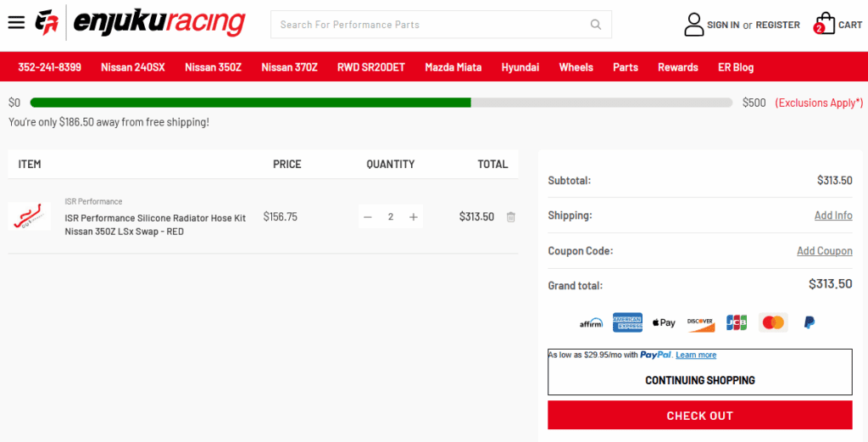Click the free shipping progress bar

(381, 103)
